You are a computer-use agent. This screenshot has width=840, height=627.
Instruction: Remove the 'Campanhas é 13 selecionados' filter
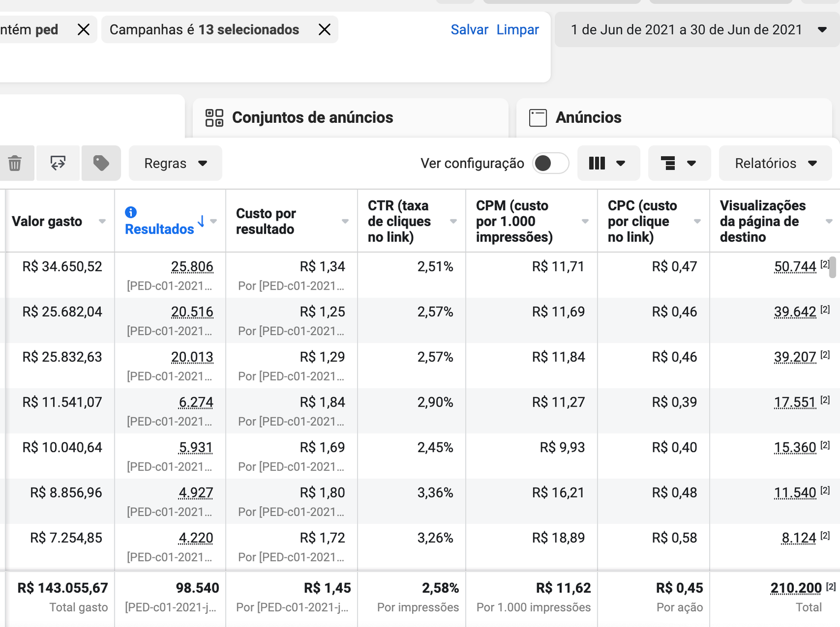324,30
